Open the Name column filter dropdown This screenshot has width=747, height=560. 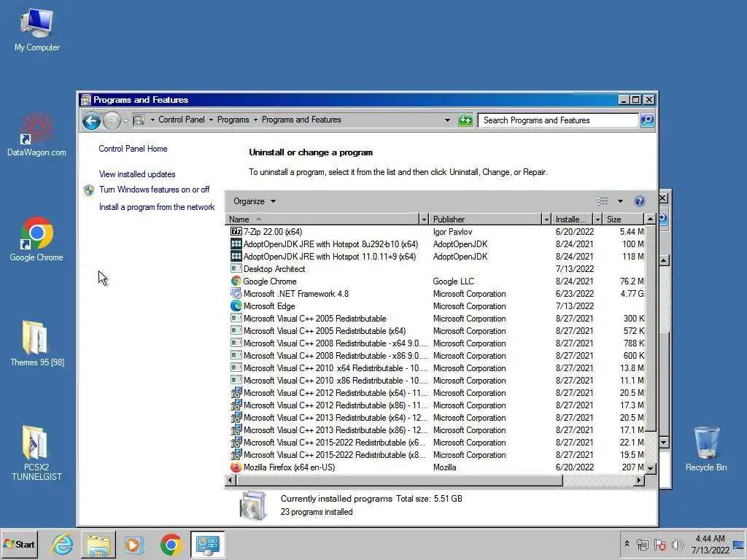pos(424,219)
